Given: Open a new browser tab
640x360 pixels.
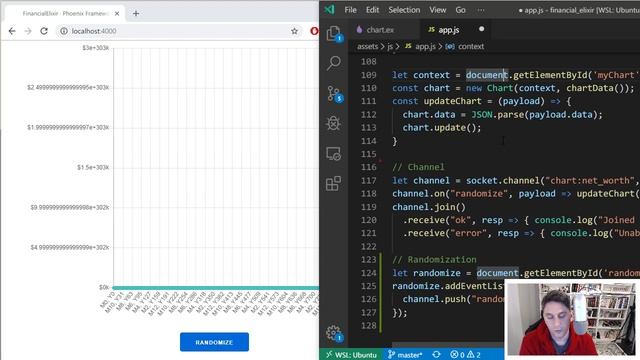Looking at the screenshot, I should click(136, 13).
